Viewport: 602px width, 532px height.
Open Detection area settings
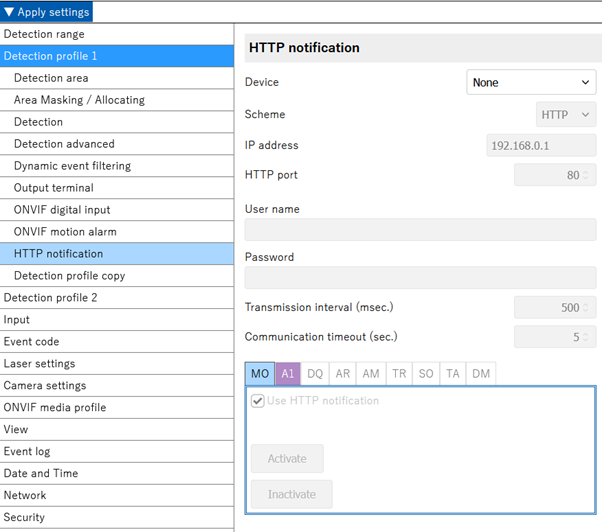[51, 78]
